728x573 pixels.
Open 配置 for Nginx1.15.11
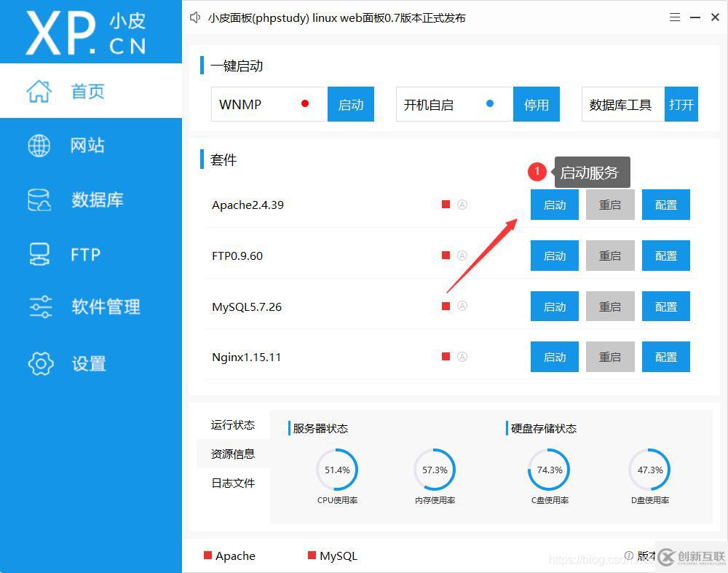(x=665, y=357)
